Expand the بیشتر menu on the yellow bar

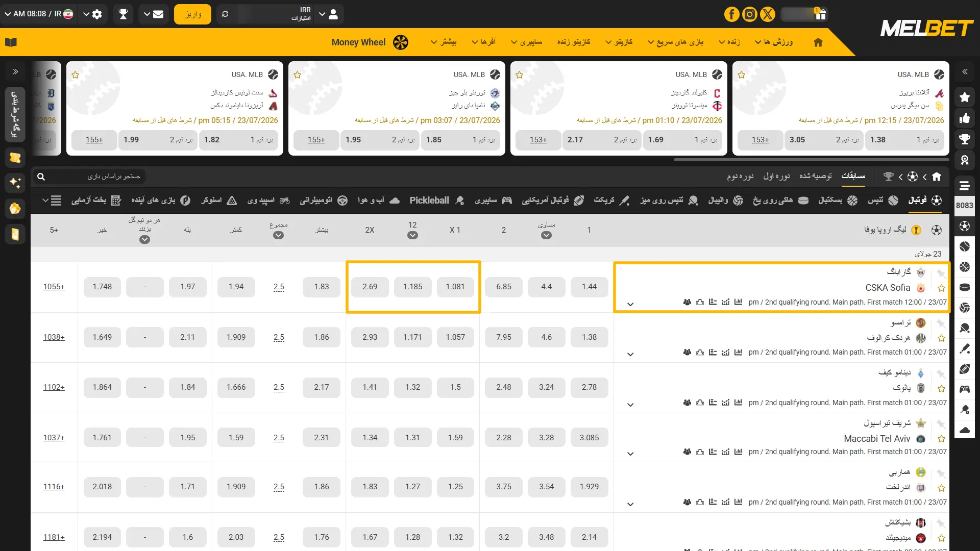(444, 42)
